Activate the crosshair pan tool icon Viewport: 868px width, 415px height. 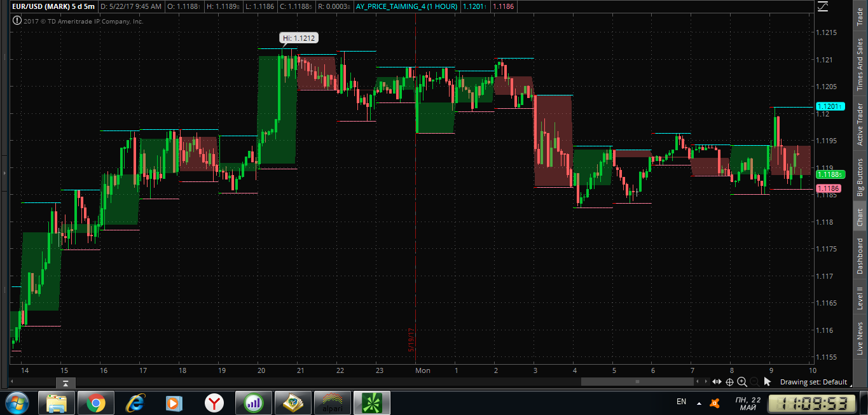(x=729, y=381)
